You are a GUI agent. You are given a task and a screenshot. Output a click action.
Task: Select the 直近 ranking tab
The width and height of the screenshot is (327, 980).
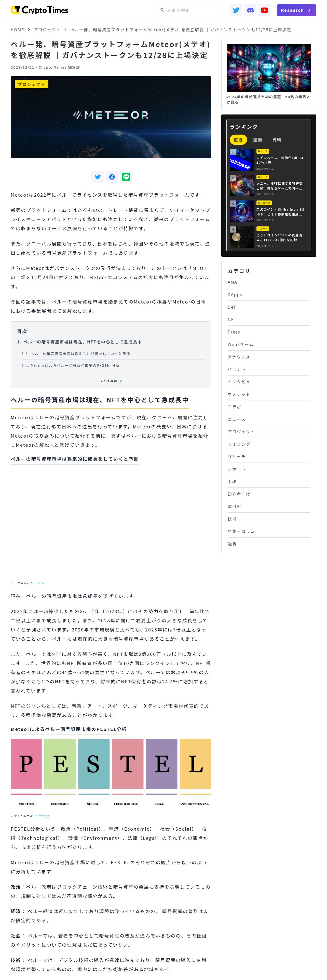click(x=238, y=140)
